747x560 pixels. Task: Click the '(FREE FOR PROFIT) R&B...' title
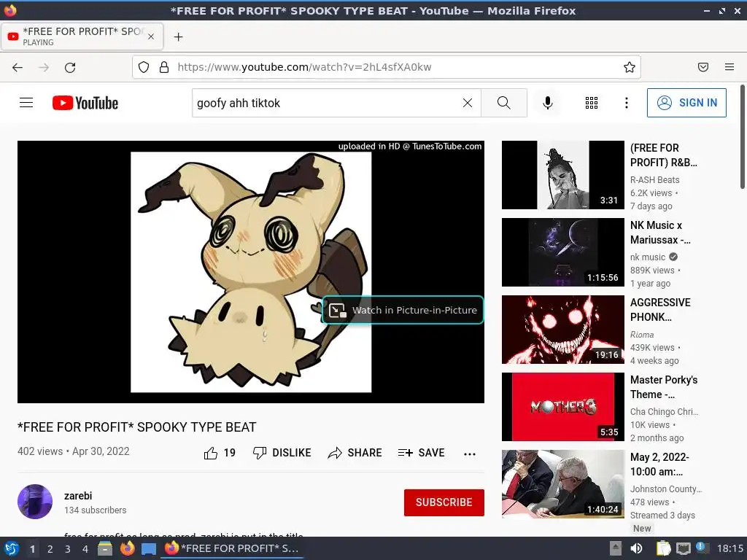(663, 155)
